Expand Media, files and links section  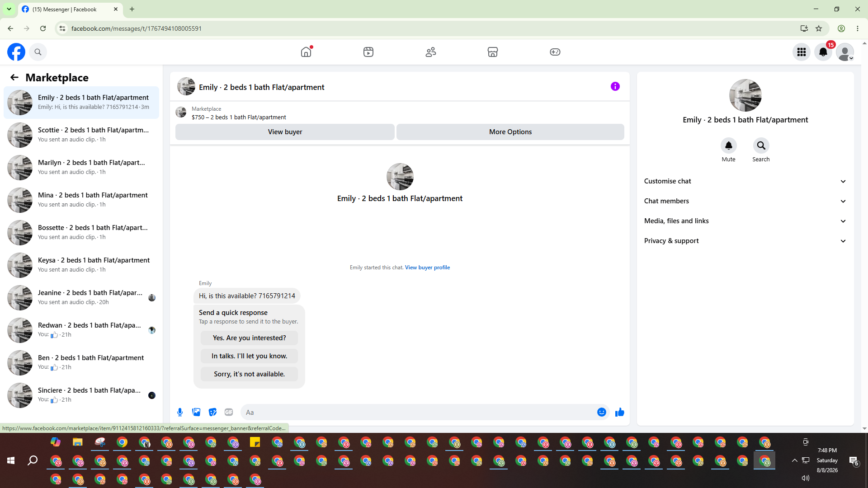pyautogui.click(x=745, y=221)
